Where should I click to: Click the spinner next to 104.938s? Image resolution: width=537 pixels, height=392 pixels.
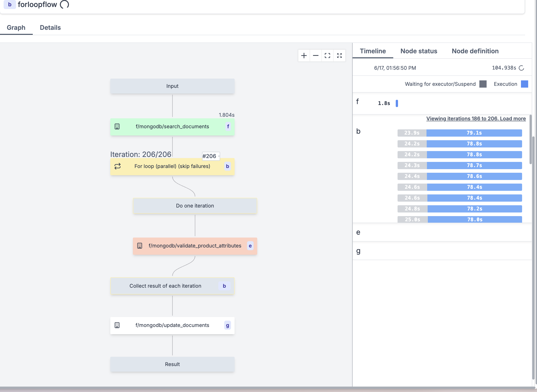pos(521,68)
